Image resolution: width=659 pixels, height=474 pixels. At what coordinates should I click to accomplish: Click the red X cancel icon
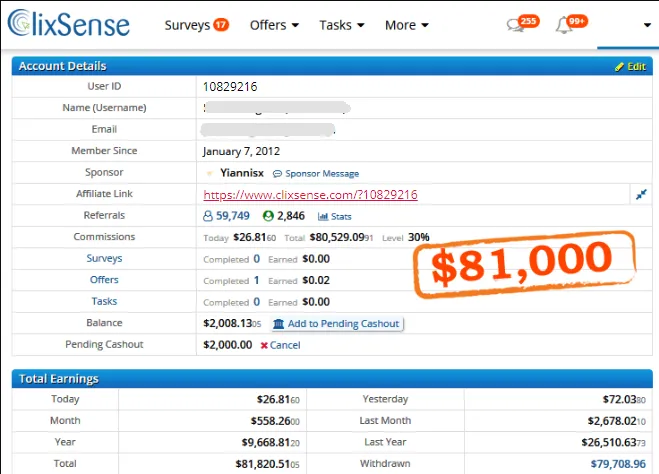pos(264,345)
